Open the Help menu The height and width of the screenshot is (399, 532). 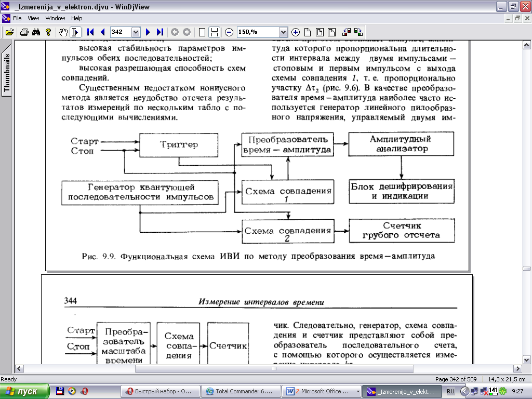(77, 18)
